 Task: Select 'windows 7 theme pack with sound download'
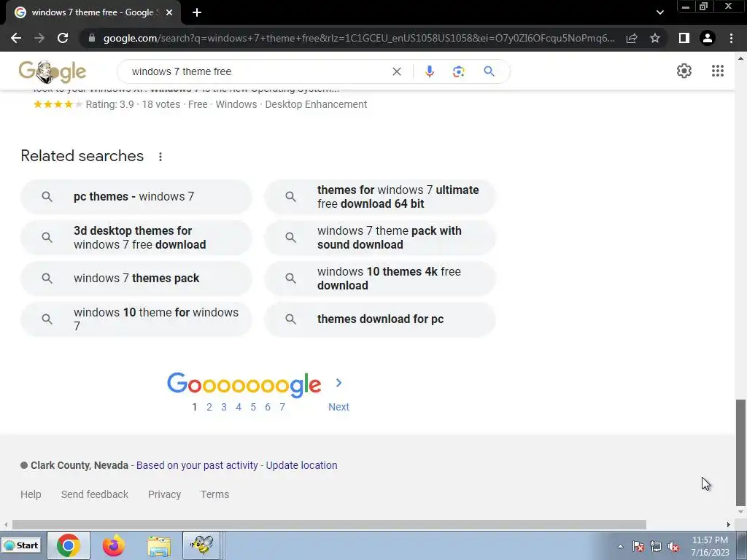pos(380,238)
